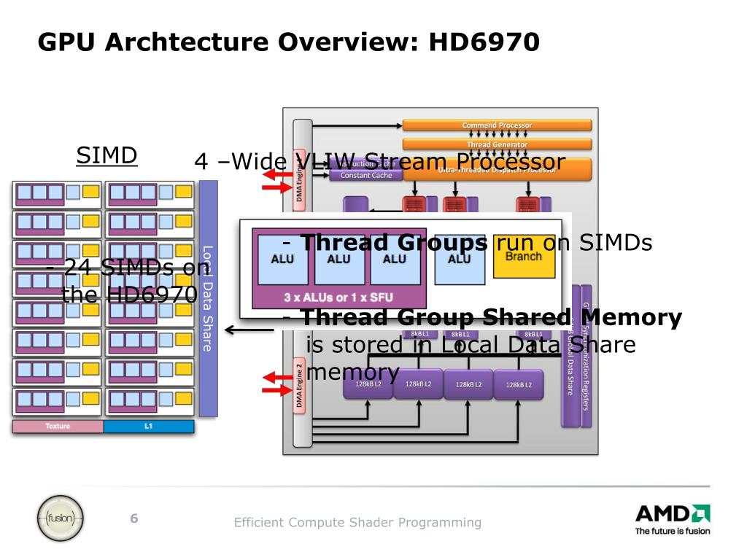The height and width of the screenshot is (560, 747).
Task: Click the slide number 6
Action: 134,518
